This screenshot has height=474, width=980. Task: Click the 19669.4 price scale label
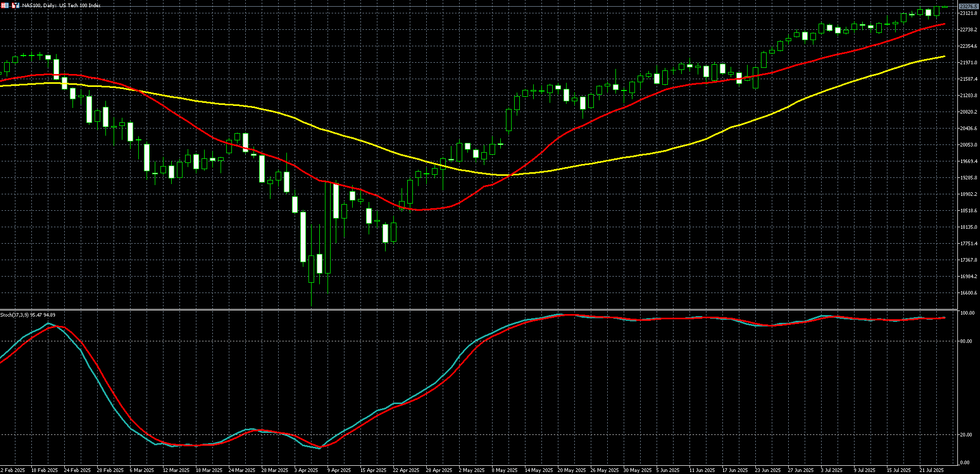(968, 161)
